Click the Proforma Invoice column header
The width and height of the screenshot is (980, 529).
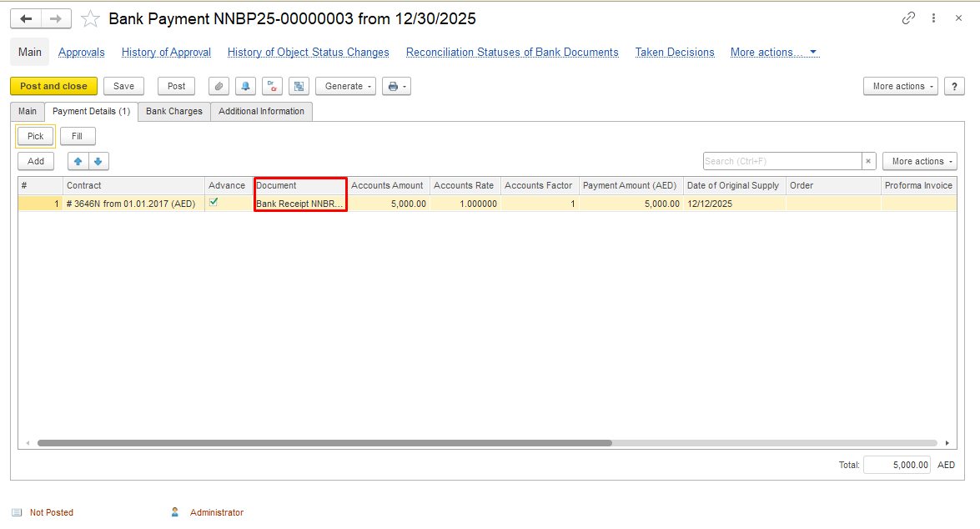point(919,186)
